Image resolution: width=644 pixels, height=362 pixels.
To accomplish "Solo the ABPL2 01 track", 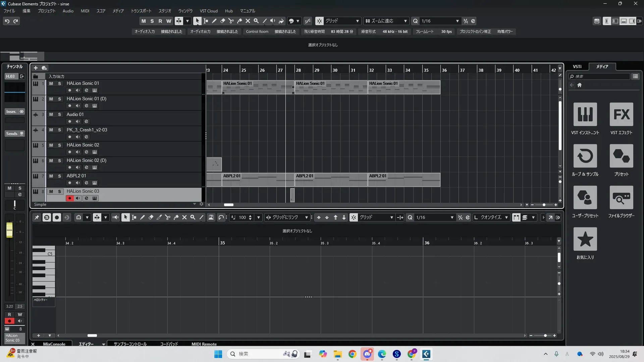I will 59,176.
